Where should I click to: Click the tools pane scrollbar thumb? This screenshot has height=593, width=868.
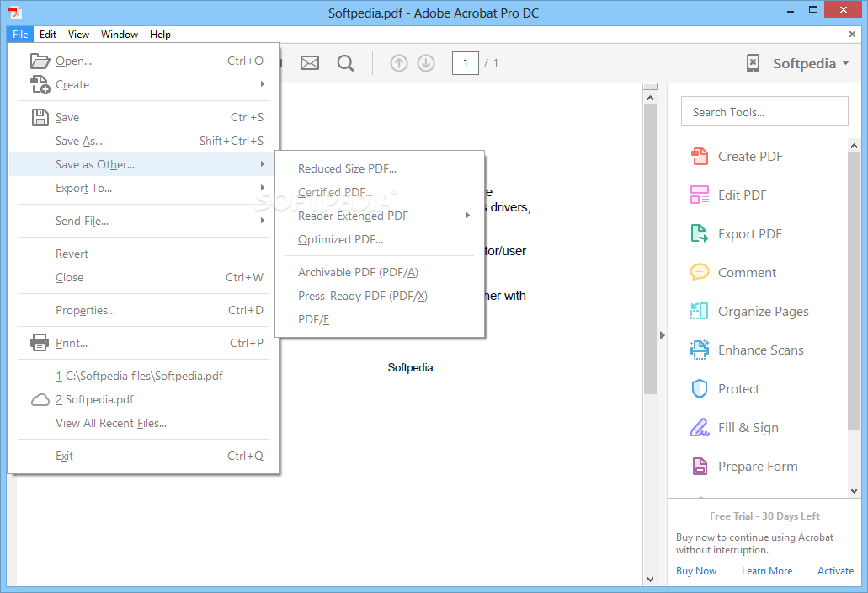click(x=854, y=291)
